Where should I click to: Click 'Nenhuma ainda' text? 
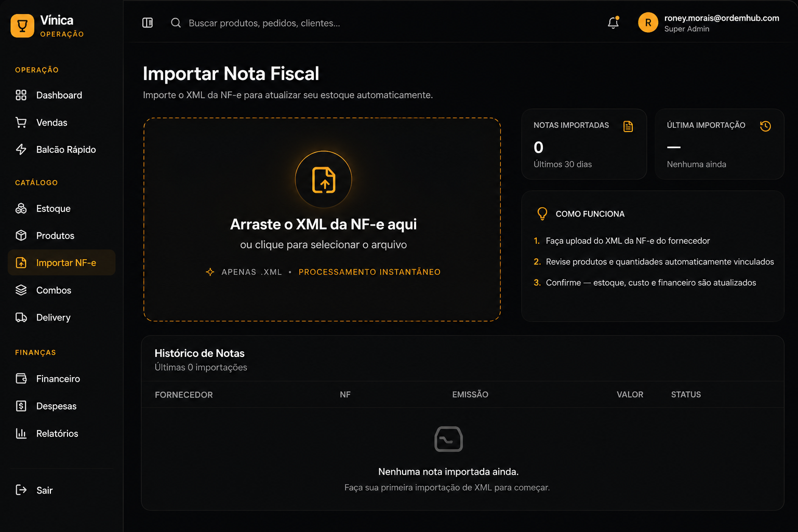pyautogui.click(x=696, y=164)
